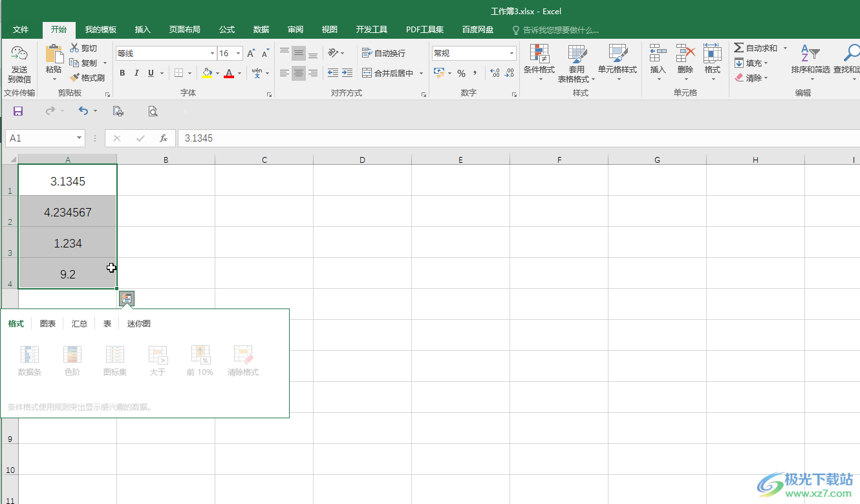
Task: Apply the comma style icon
Action: (475, 73)
